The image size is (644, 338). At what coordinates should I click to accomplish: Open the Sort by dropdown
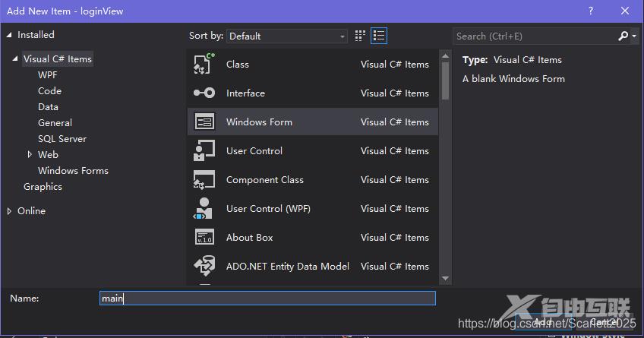click(x=287, y=36)
